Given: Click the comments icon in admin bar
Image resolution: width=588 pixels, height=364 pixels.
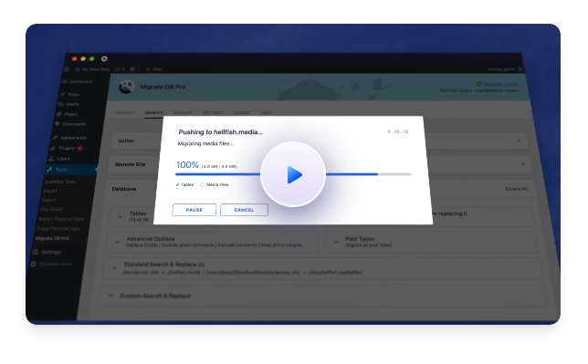Looking at the screenshot, I should 132,69.
